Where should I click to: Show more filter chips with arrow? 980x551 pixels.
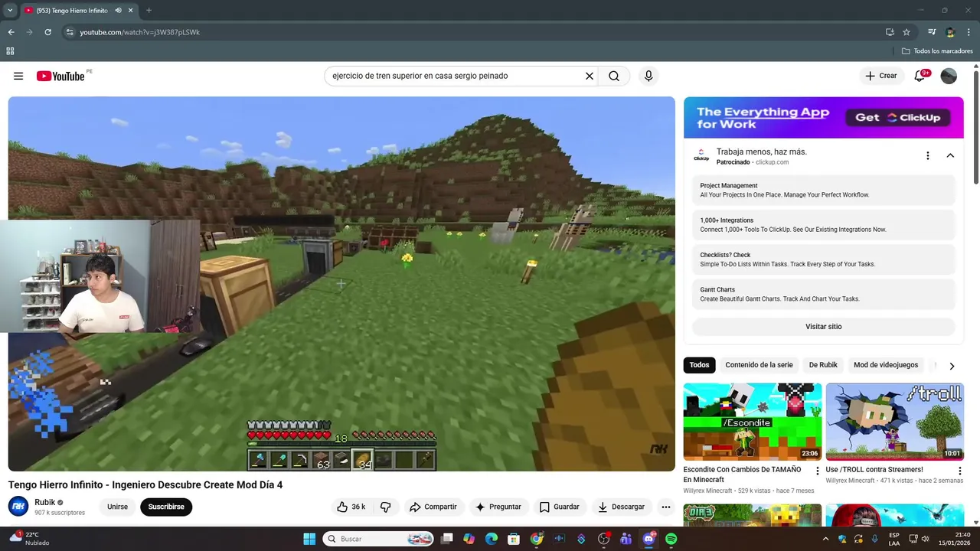point(952,366)
